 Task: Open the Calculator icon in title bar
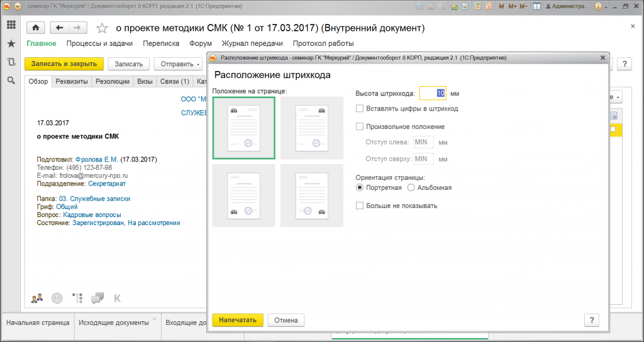coord(477,6)
